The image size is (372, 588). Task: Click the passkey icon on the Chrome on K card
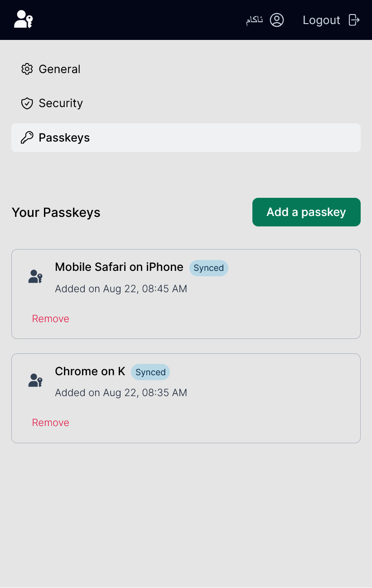coord(35,381)
